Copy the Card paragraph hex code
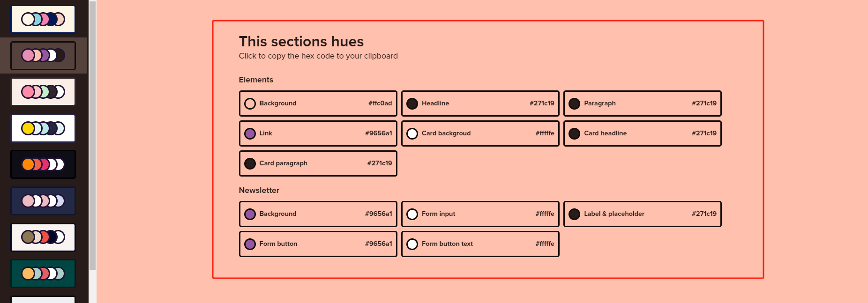The image size is (868, 303). (x=318, y=163)
